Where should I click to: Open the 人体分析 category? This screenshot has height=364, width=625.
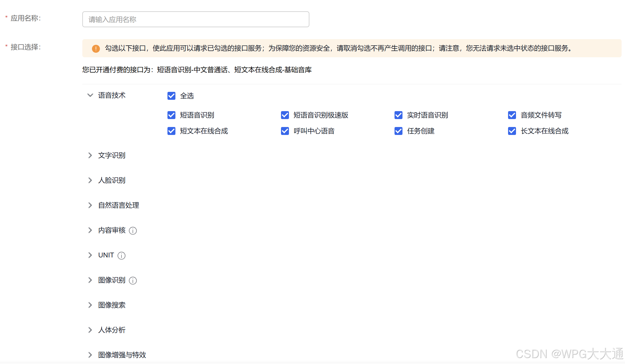(x=90, y=330)
